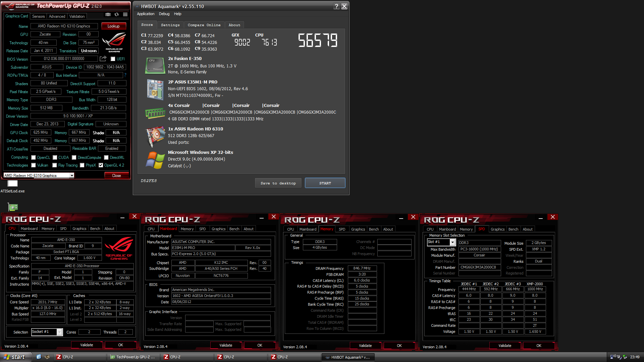Click the second quick launch icon
This screenshot has width=644, height=362.
(x=47, y=357)
